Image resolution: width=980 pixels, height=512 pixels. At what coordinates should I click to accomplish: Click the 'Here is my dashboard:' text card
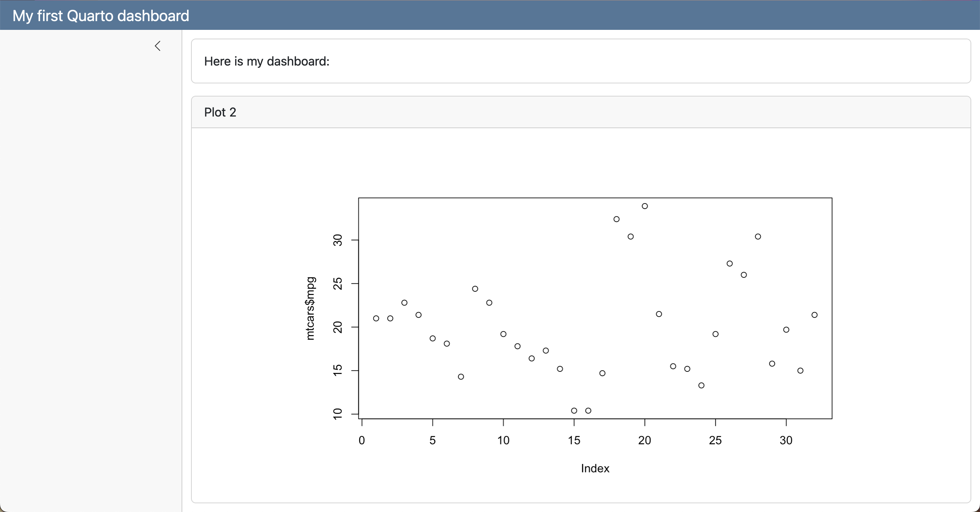[x=266, y=61]
